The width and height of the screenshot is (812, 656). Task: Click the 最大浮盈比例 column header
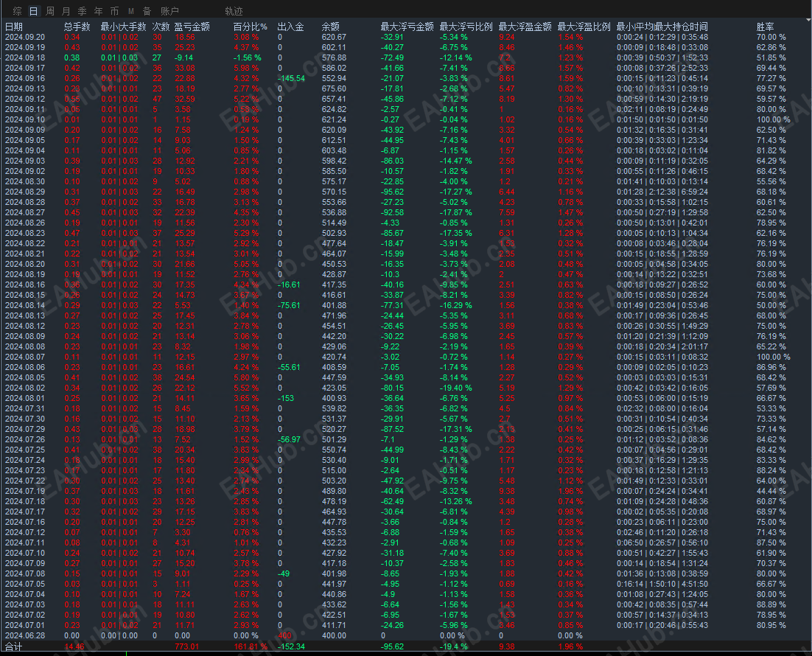(x=584, y=27)
